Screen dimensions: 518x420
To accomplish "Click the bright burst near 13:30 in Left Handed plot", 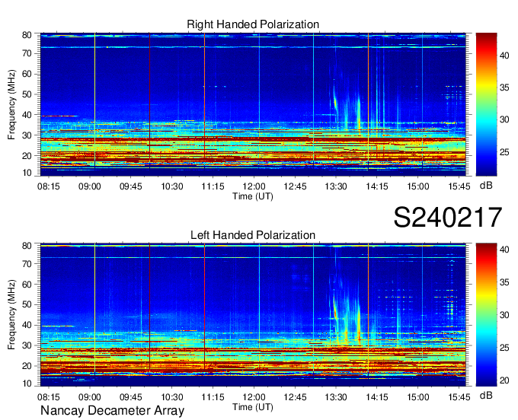I will (335, 310).
